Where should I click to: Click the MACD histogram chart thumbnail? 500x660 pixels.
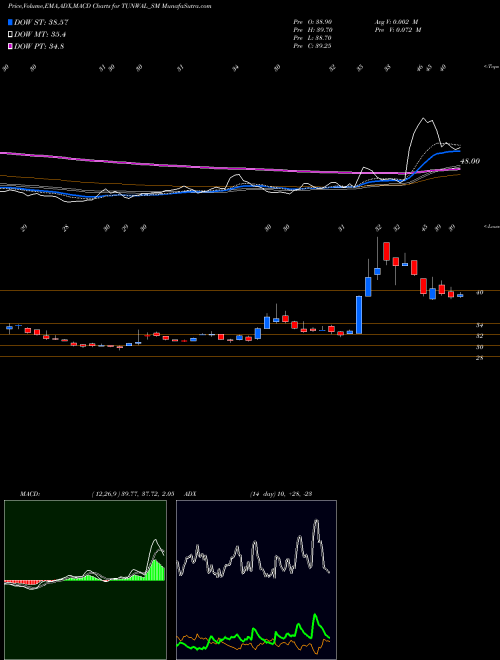pyautogui.click(x=85, y=580)
